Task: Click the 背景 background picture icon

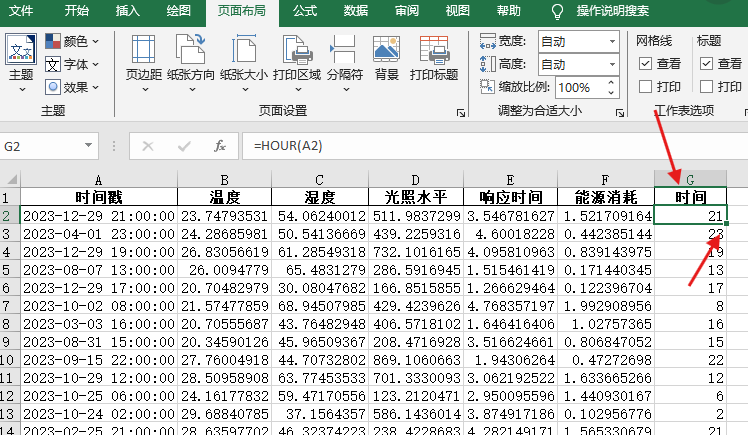Action: point(386,49)
